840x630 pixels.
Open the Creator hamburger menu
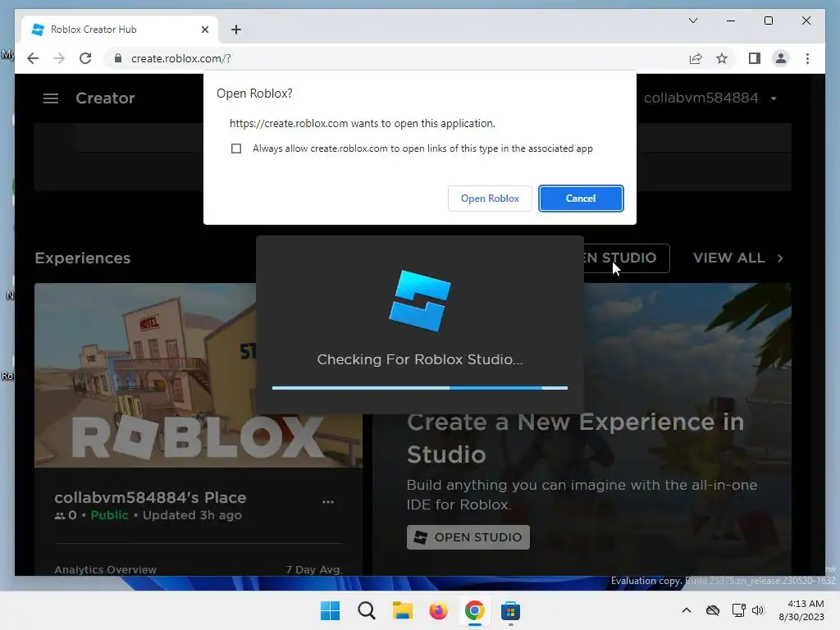point(51,98)
